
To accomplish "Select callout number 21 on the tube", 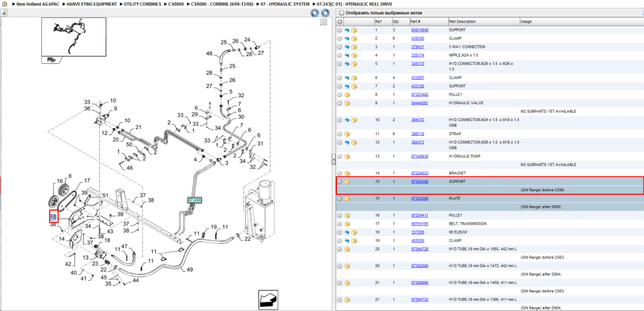I will click(x=138, y=127).
